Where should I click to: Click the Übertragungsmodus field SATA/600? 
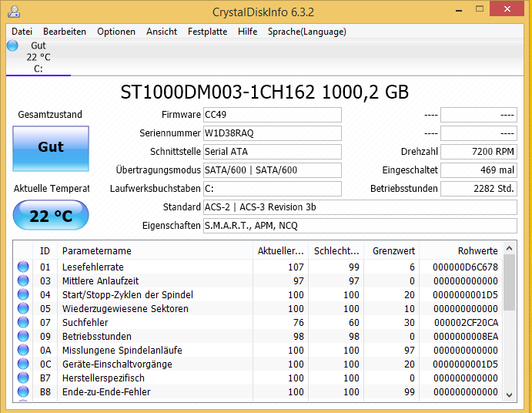point(273,170)
